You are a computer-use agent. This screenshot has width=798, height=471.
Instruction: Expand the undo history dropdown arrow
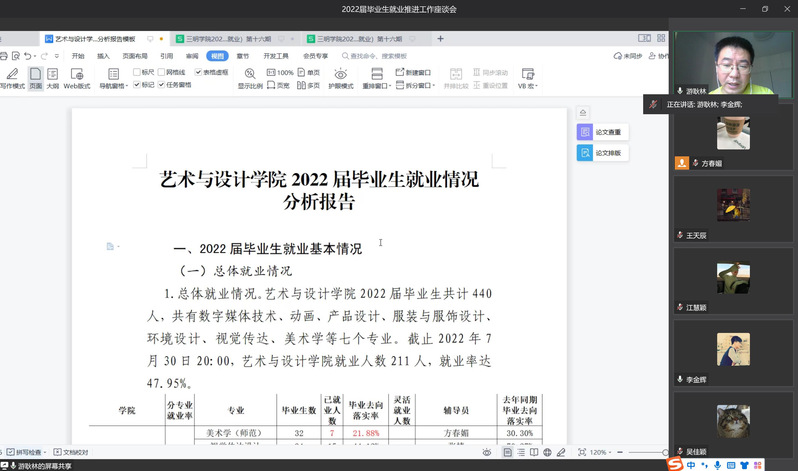coord(35,56)
